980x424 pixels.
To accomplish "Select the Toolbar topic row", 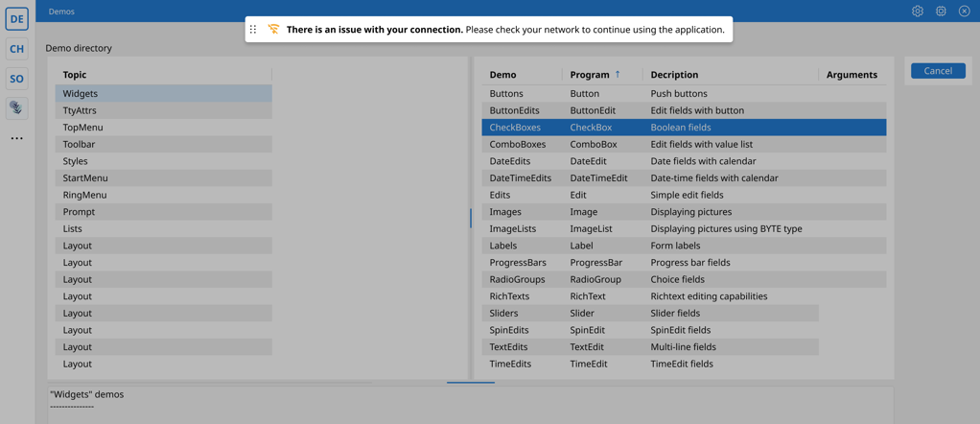I will click(x=80, y=144).
